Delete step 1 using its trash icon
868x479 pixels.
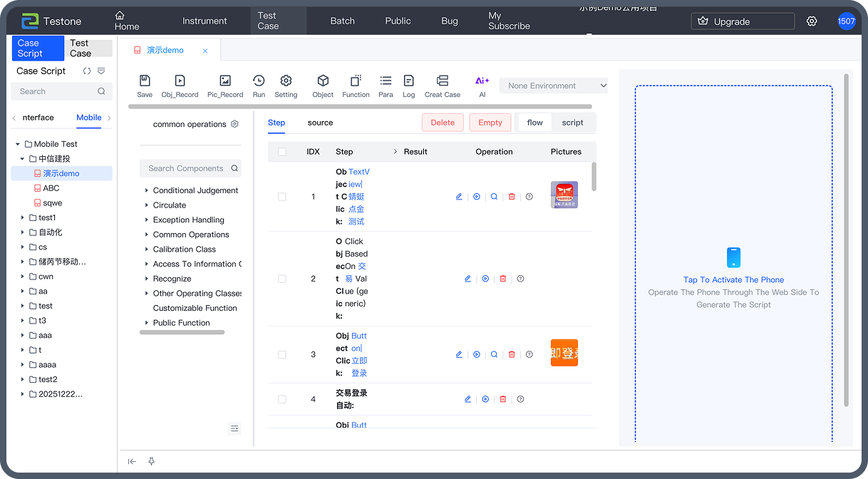pos(512,197)
